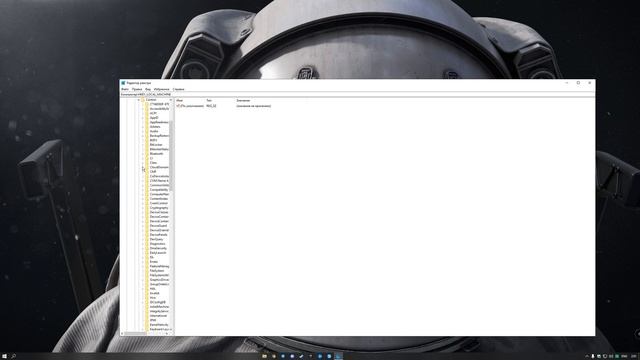The width and height of the screenshot is (640, 360).
Task: Expand the Class registry key
Action: [143, 162]
